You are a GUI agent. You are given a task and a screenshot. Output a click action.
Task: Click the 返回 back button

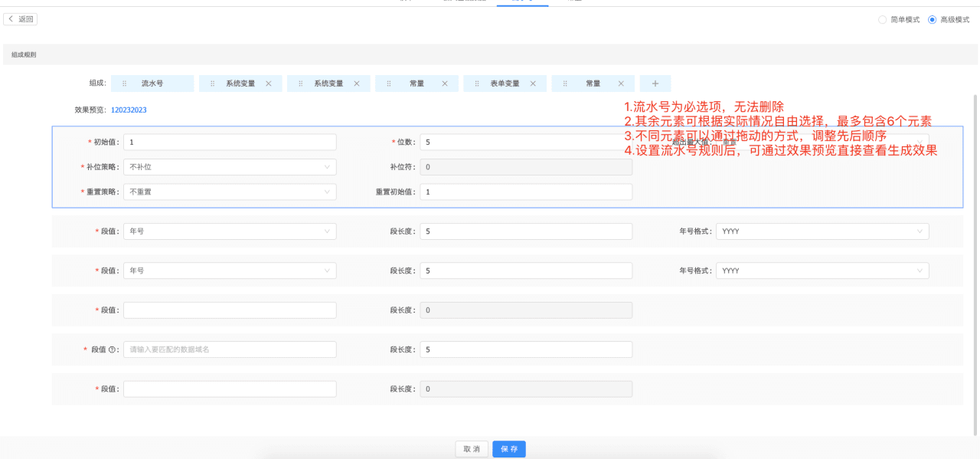(x=21, y=19)
